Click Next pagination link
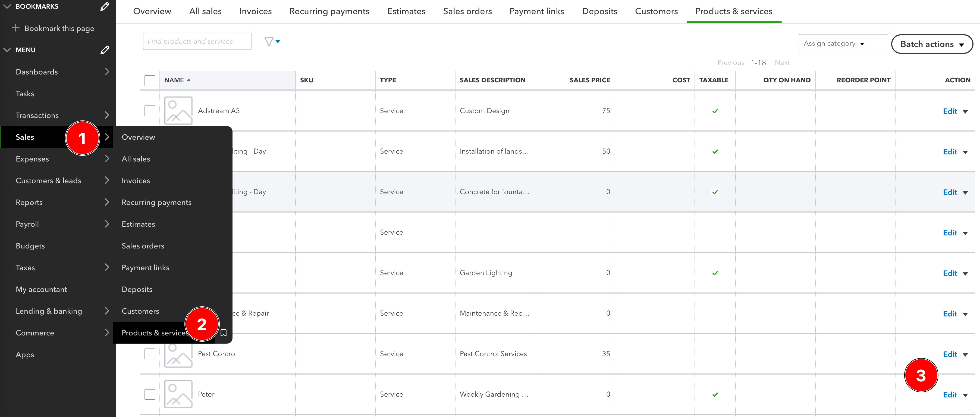980x417 pixels. 782,63
